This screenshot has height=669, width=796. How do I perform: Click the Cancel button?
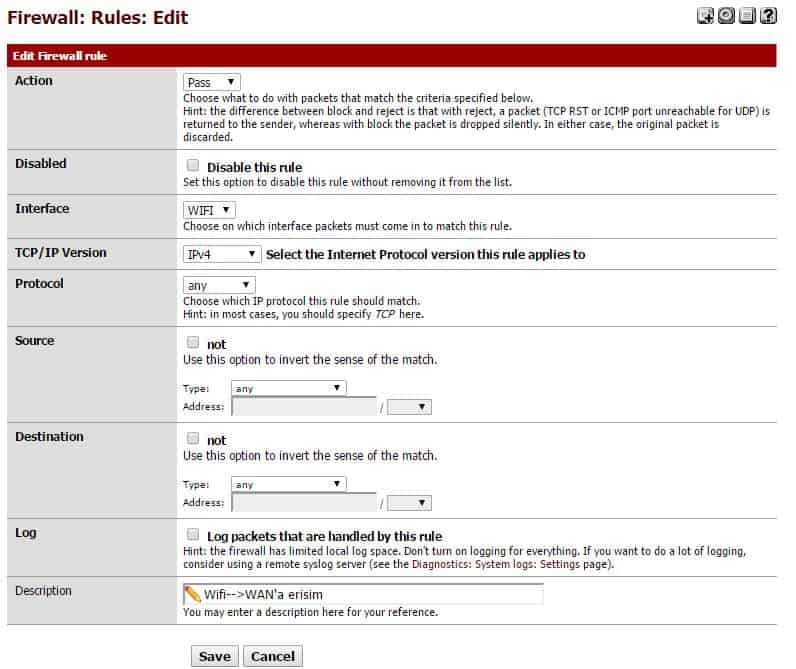272,656
